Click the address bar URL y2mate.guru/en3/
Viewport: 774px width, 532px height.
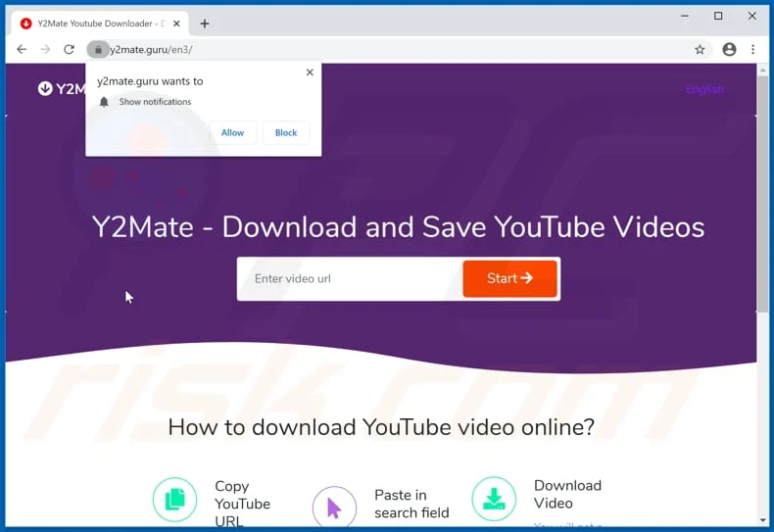151,50
